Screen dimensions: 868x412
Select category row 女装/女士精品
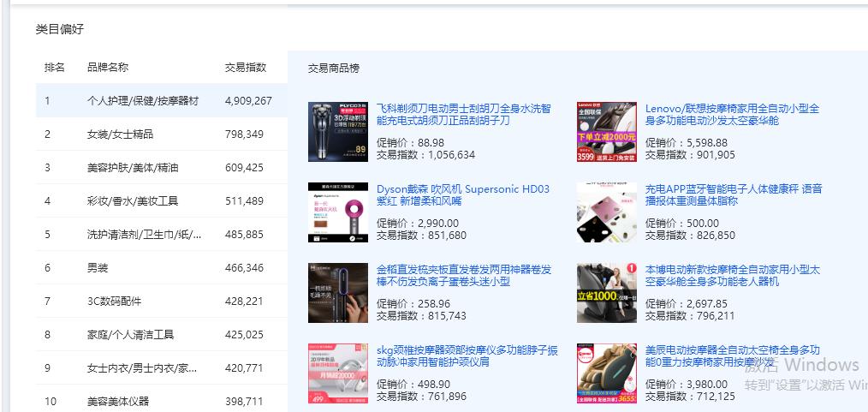click(162, 134)
